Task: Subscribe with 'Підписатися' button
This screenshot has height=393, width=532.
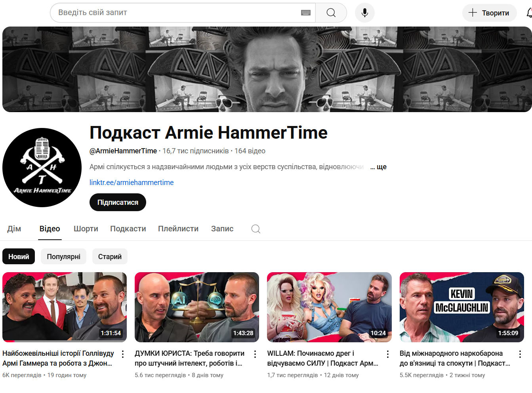Action: tap(118, 202)
